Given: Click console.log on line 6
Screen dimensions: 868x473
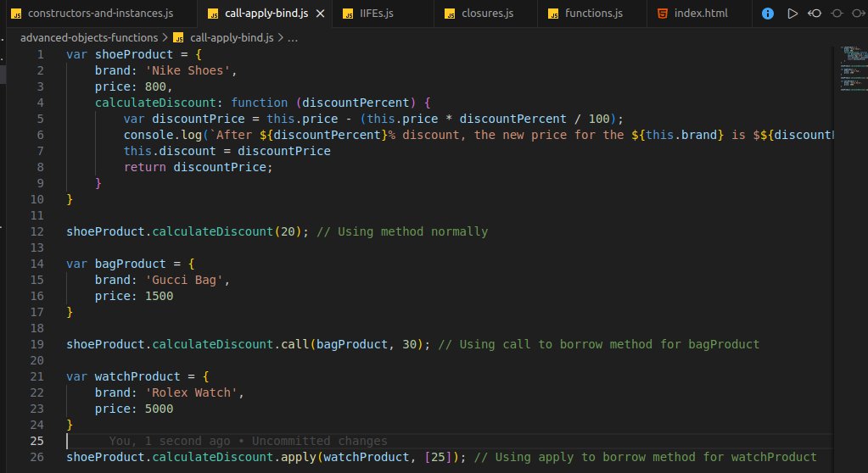Looking at the screenshot, I should point(163,135).
